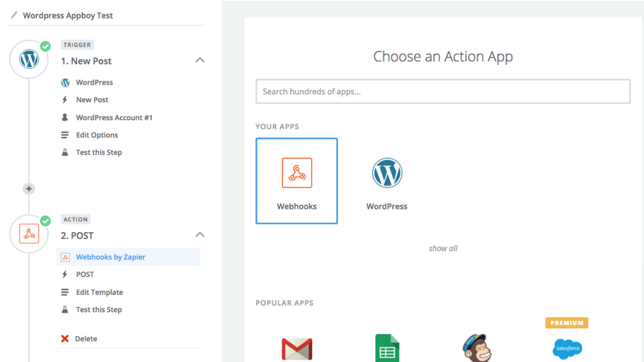
Task: Collapse the POST action step
Action: (200, 235)
